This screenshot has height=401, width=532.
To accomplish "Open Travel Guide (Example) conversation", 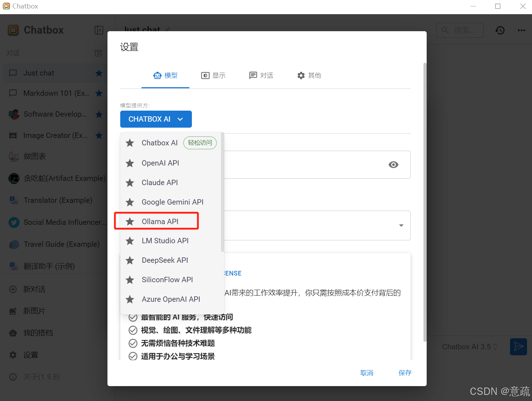I will pos(55,244).
